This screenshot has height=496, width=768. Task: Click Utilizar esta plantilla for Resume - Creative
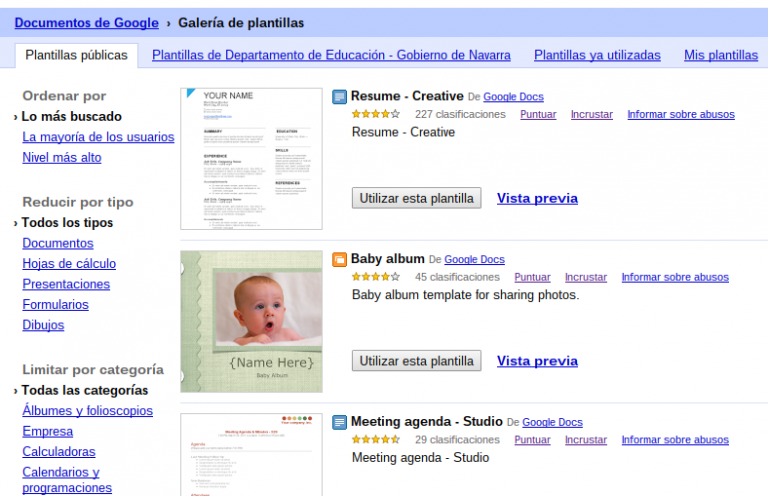tap(416, 198)
